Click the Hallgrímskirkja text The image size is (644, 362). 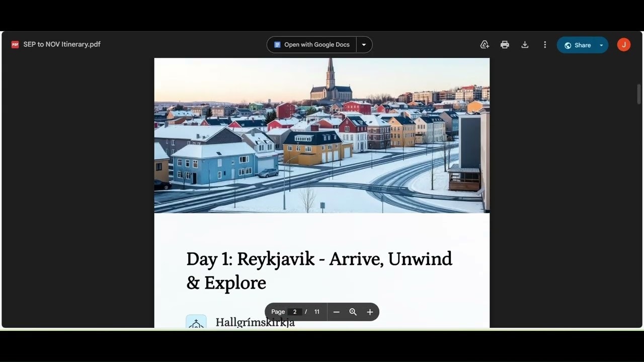point(255,322)
